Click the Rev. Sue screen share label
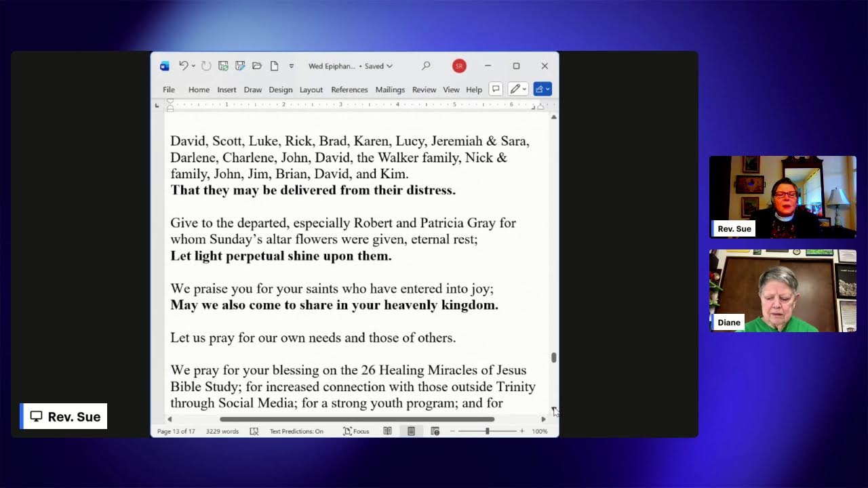Image resolution: width=868 pixels, height=488 pixels. (64, 417)
